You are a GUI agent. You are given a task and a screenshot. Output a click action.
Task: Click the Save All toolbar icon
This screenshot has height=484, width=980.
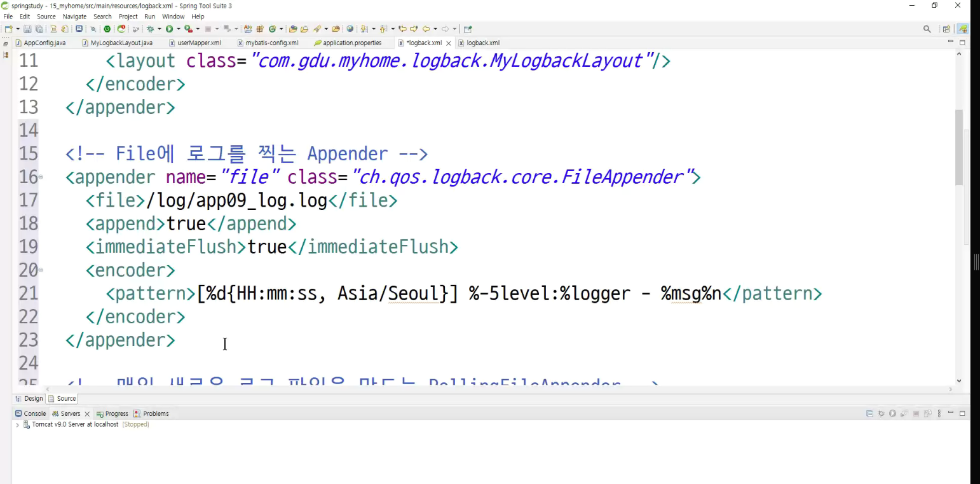coord(39,29)
